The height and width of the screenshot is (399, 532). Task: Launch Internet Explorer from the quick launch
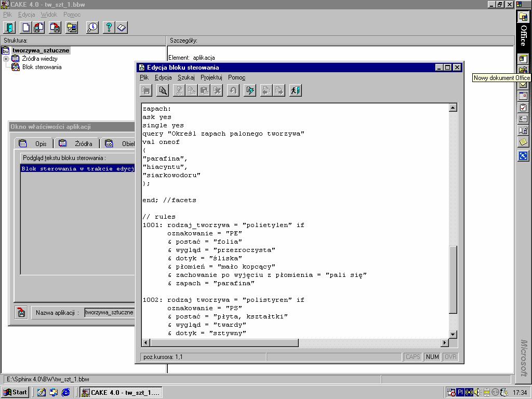tap(65, 392)
